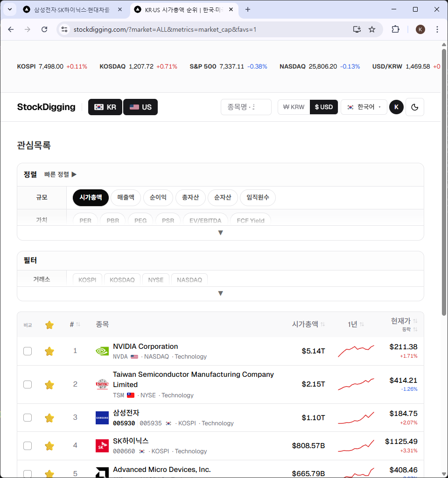Screen dimensions: 448x478
Task: Click the page vertical scrollbar
Action: 444,183
